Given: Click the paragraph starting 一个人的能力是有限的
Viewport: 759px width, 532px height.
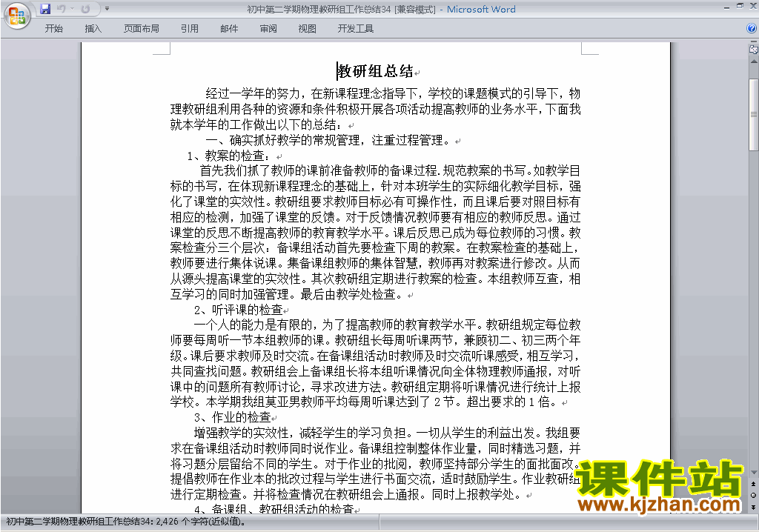Looking at the screenshot, I should (x=375, y=363).
